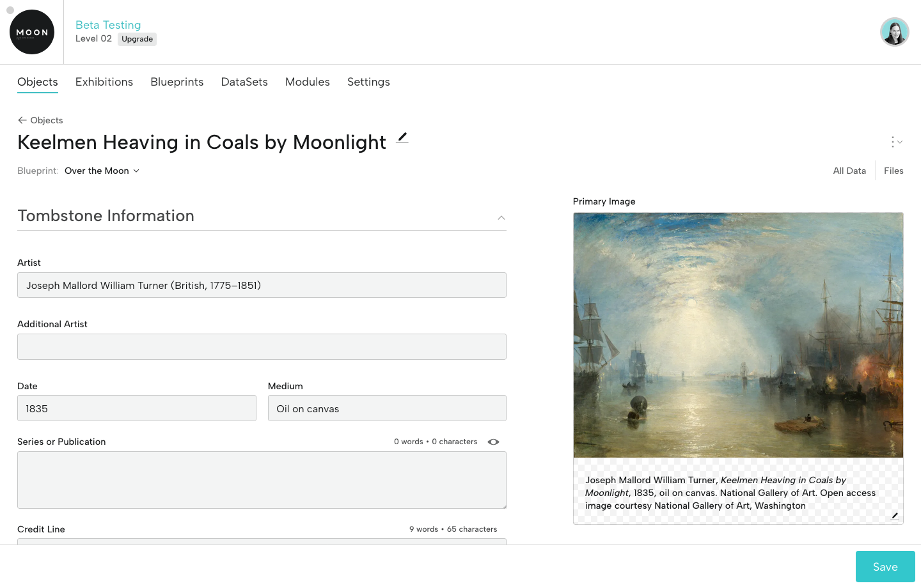Open the user profile avatar

pos(894,32)
